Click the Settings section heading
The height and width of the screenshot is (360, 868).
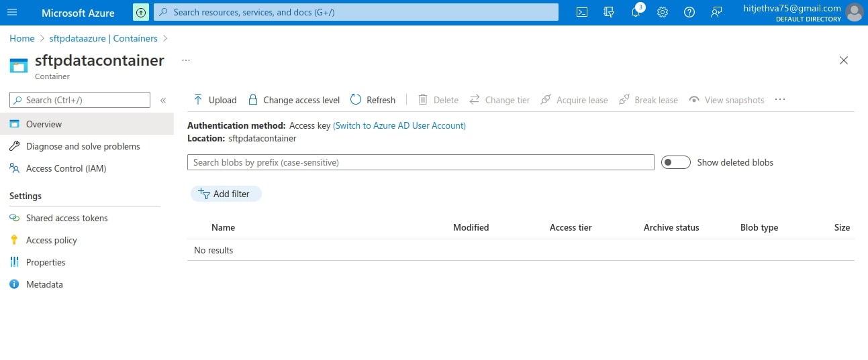tap(26, 196)
